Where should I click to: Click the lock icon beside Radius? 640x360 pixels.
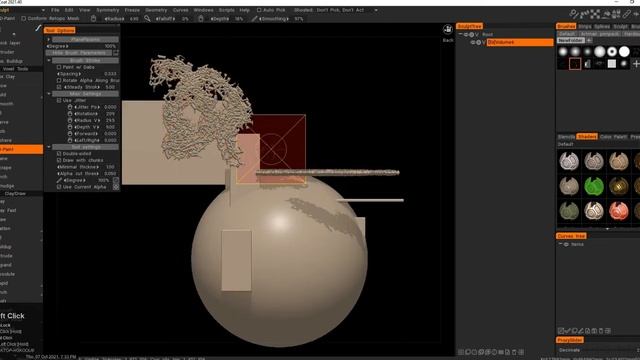point(93,18)
